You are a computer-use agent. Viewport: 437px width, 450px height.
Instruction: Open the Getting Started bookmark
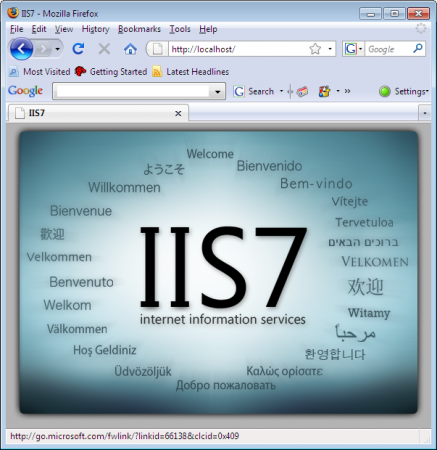click(x=111, y=72)
